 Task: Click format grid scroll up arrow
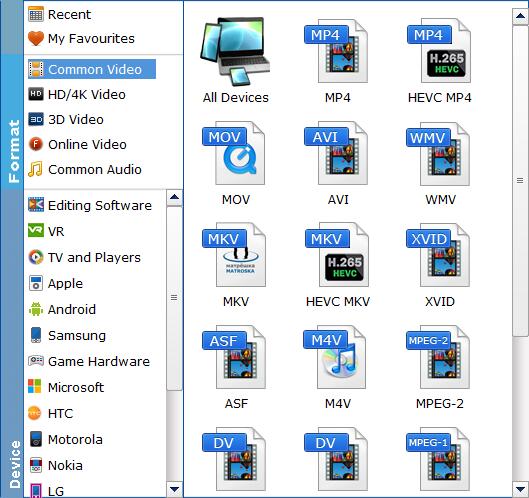pyautogui.click(x=521, y=16)
